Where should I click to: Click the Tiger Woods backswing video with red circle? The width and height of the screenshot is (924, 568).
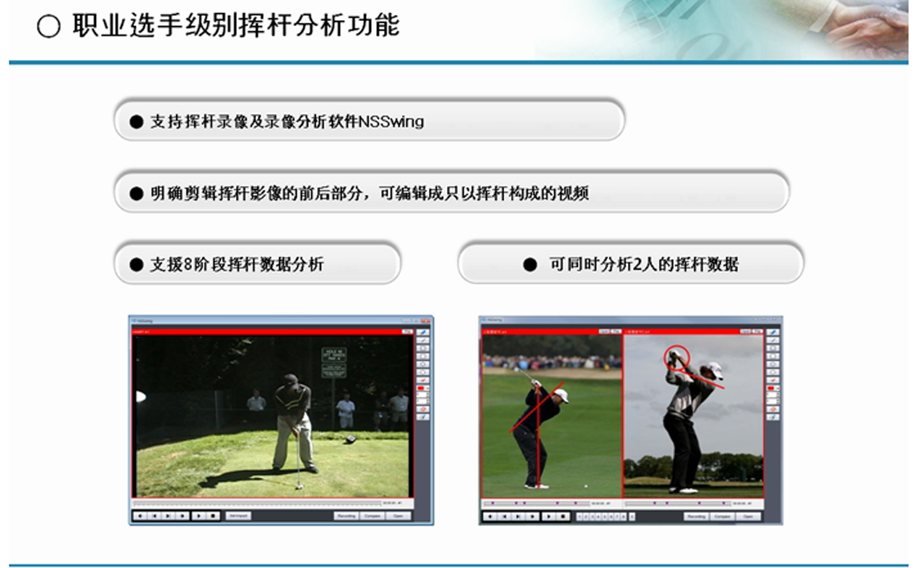[693, 415]
